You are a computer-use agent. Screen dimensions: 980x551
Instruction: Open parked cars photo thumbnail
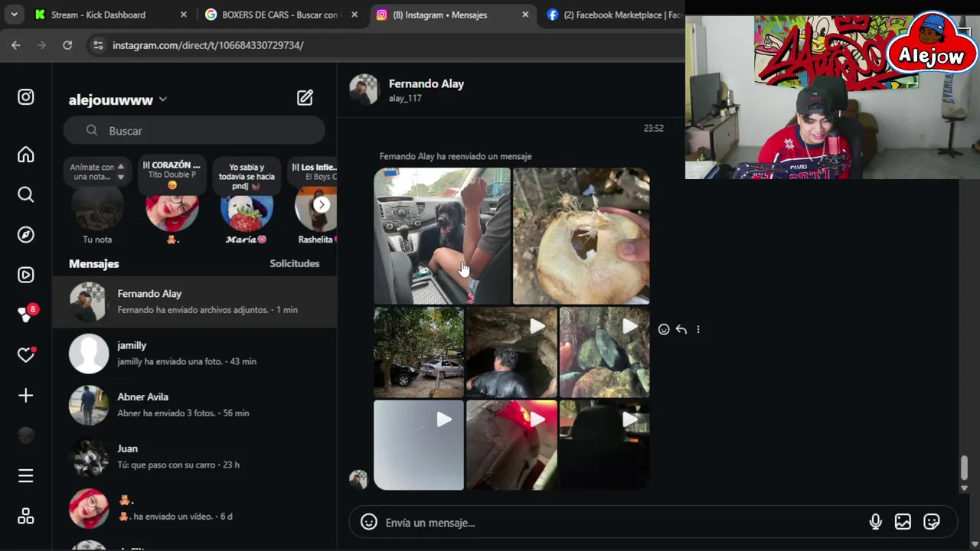pos(419,352)
